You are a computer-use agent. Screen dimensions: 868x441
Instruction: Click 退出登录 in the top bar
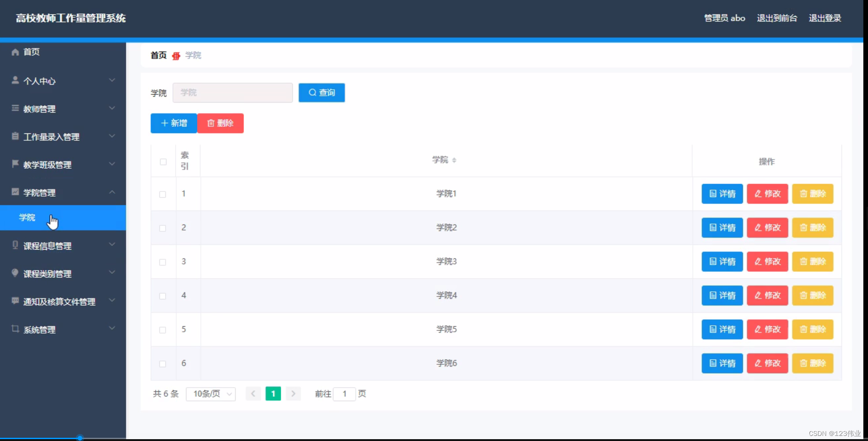coord(825,18)
